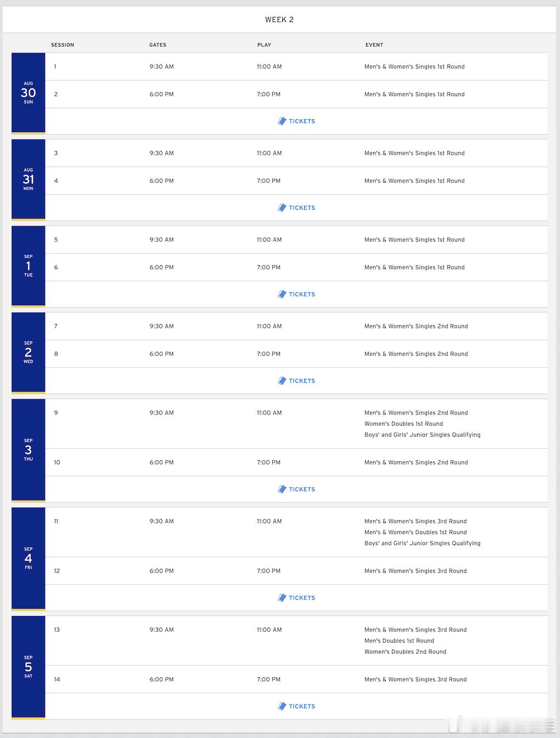
Task: Click the WEEK 2 header
Action: [x=279, y=20]
